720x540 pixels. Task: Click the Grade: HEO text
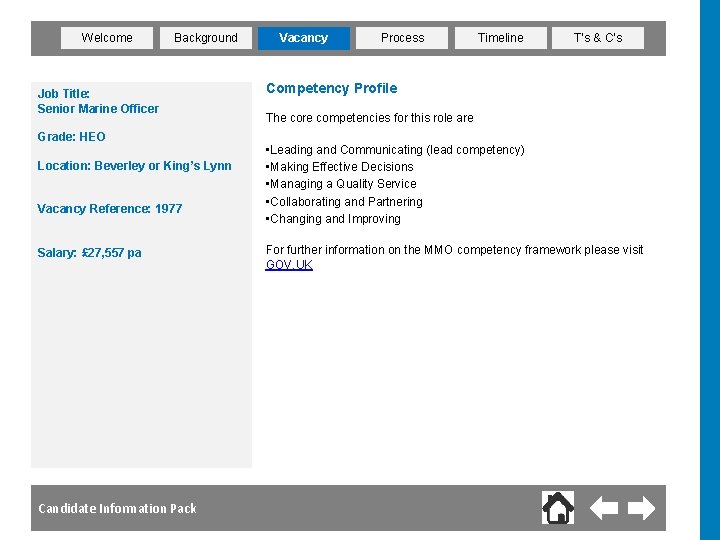pos(71,137)
